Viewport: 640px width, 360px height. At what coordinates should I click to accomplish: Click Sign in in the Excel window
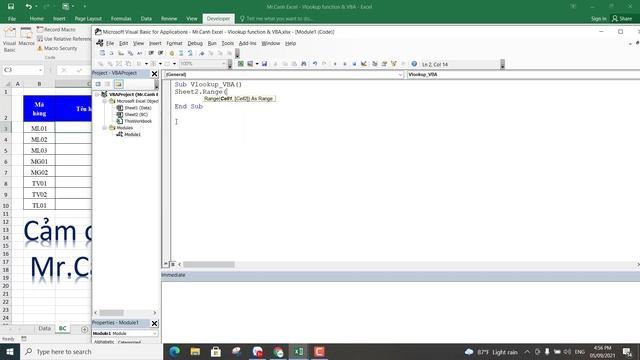tap(598, 18)
